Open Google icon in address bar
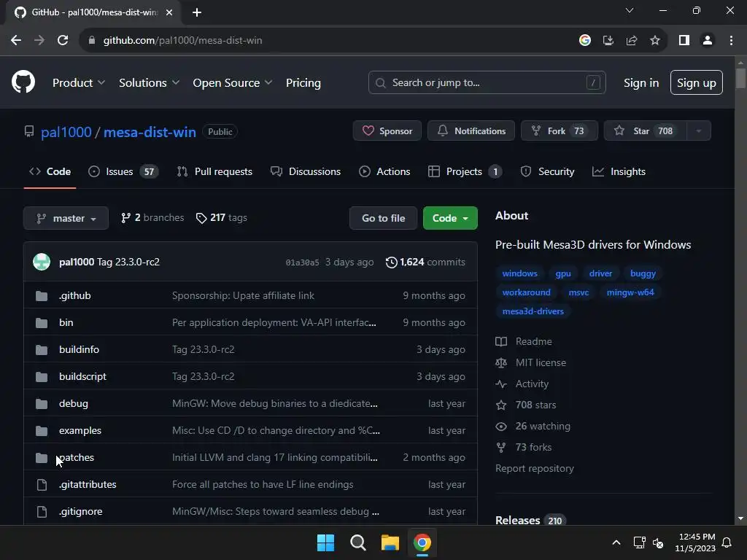The height and width of the screenshot is (560, 747). [x=585, y=41]
